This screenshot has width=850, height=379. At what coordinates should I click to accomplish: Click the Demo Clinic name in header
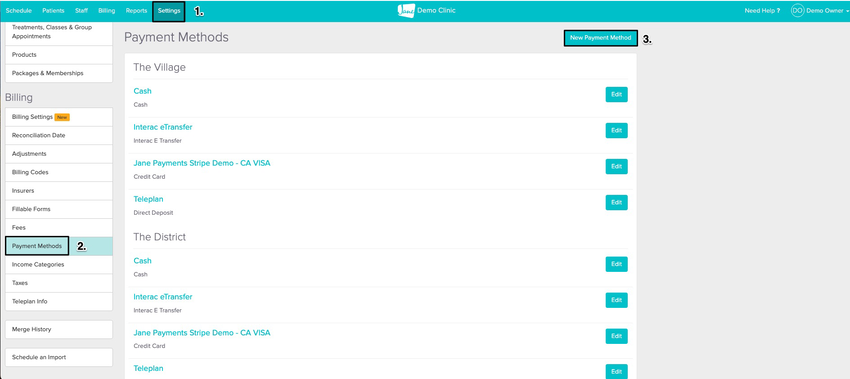pyautogui.click(x=436, y=11)
